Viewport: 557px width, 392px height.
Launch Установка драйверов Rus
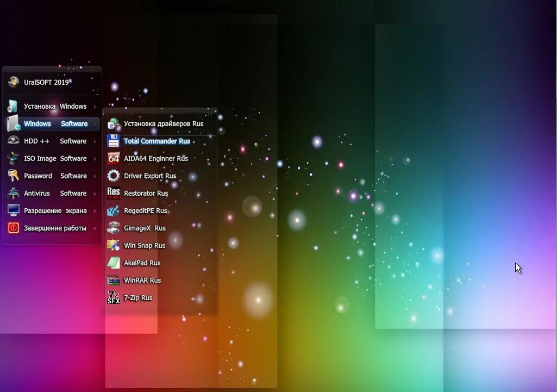[x=160, y=123]
